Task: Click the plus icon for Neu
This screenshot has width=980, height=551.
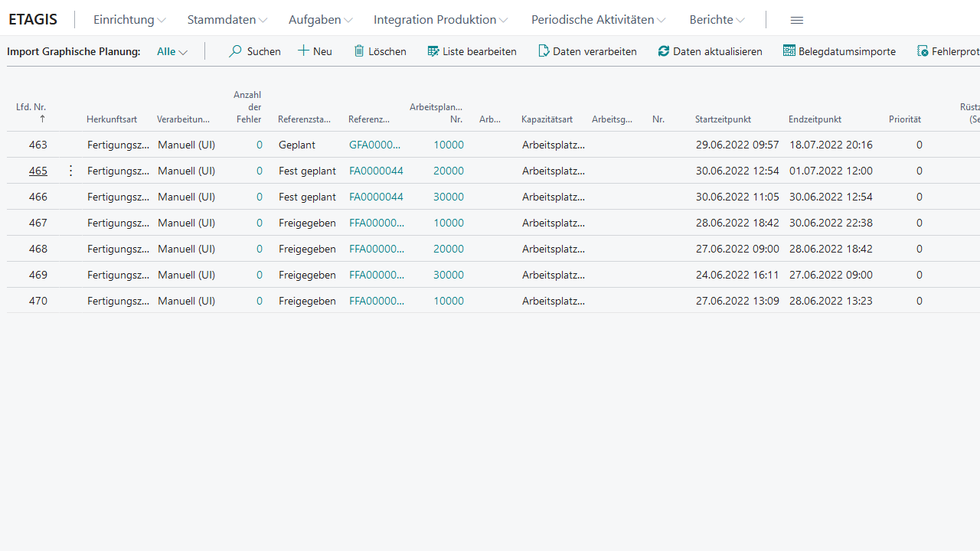Action: pos(304,51)
